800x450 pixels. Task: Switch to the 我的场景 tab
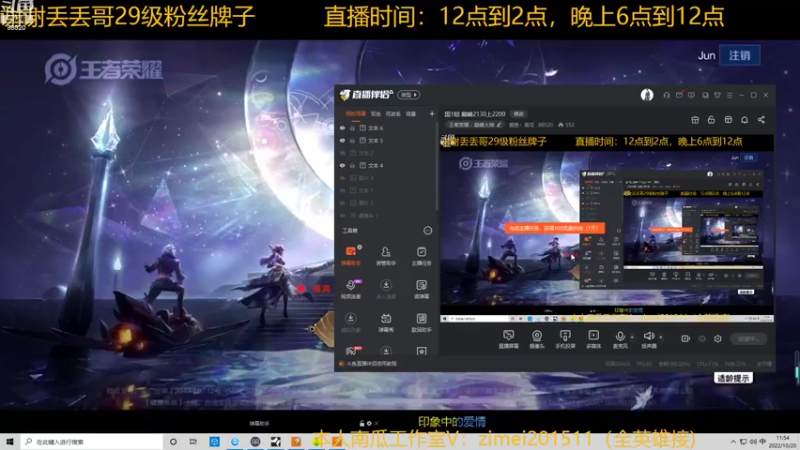coord(356,114)
